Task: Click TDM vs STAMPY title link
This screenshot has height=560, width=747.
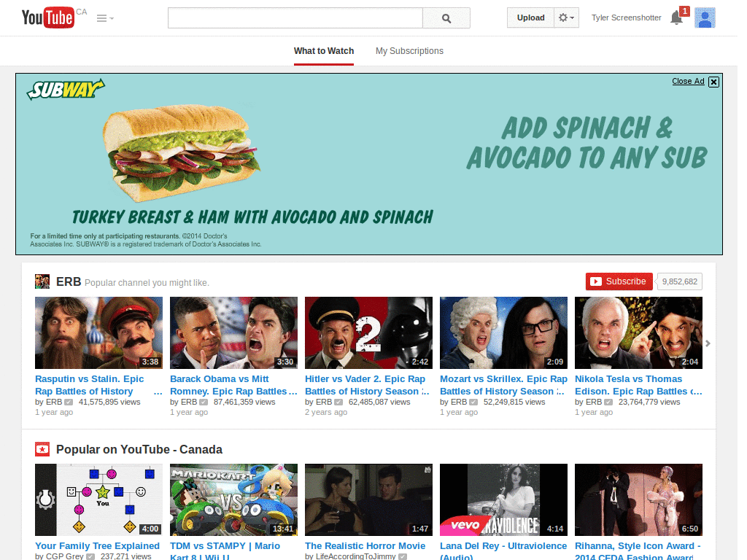Action: (225, 551)
